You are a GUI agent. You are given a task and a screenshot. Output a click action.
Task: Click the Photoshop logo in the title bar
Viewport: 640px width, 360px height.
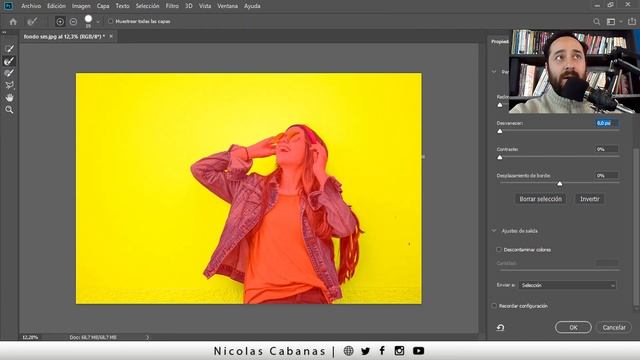click(x=8, y=6)
